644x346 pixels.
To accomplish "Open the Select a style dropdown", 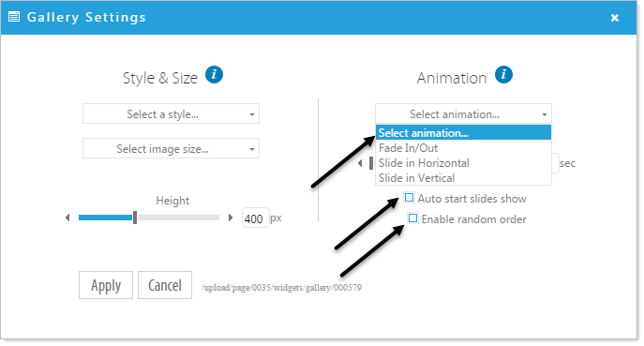I will (171, 113).
